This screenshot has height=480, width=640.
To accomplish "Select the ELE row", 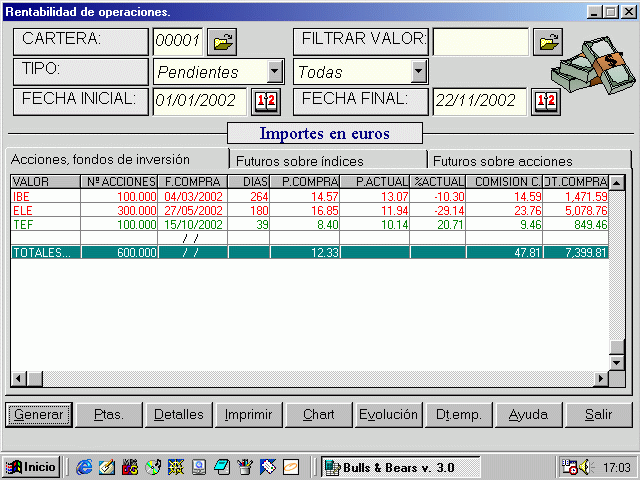I will [x=310, y=210].
